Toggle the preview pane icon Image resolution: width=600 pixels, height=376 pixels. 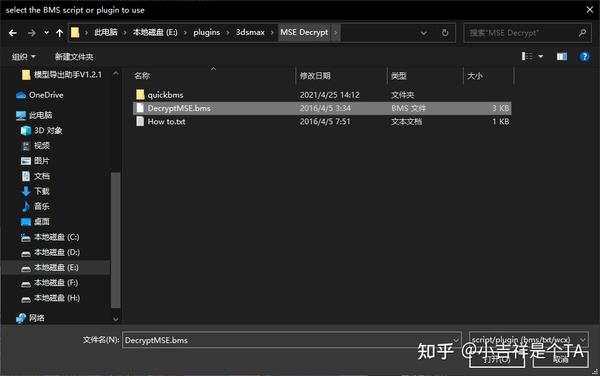(562, 57)
